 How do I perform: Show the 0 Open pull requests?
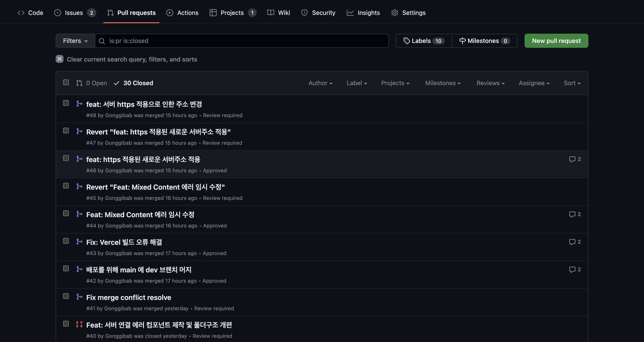click(92, 83)
